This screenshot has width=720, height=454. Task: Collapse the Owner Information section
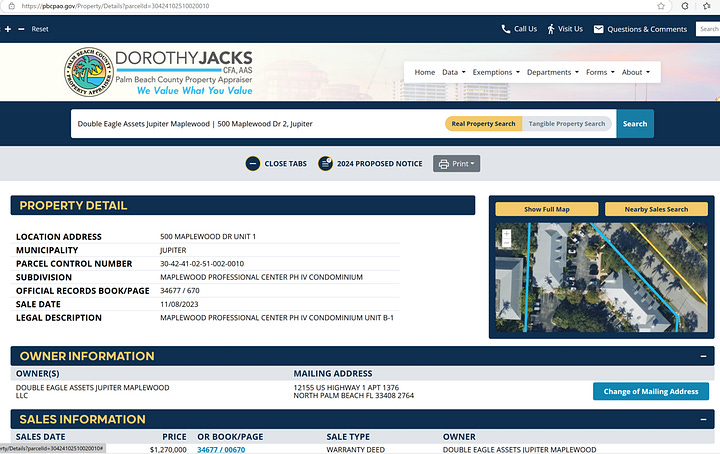pos(703,356)
